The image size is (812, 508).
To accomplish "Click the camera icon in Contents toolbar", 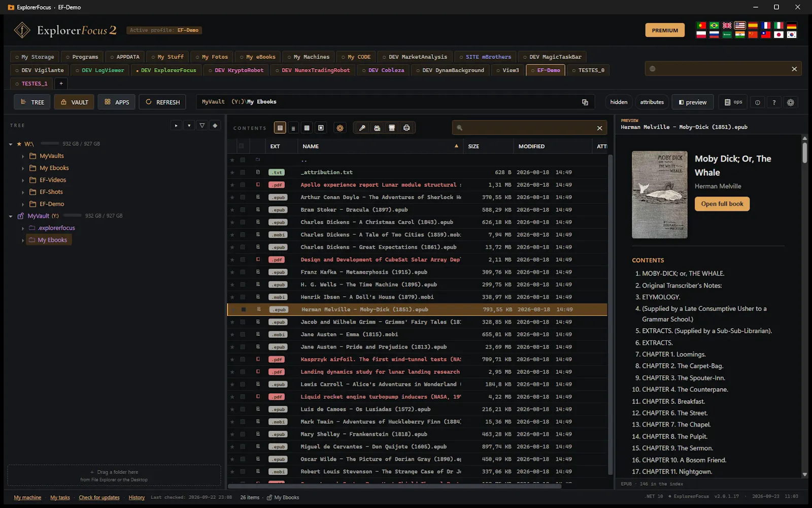I will (377, 128).
